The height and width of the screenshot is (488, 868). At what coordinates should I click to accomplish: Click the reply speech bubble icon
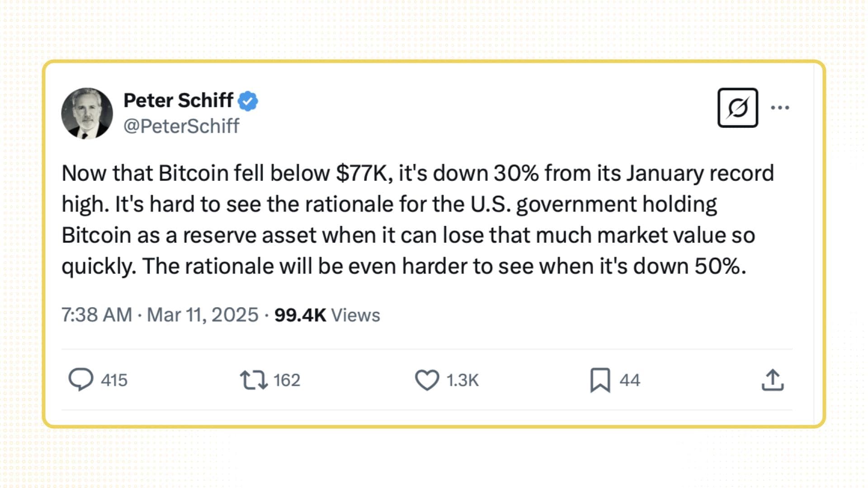click(x=81, y=380)
